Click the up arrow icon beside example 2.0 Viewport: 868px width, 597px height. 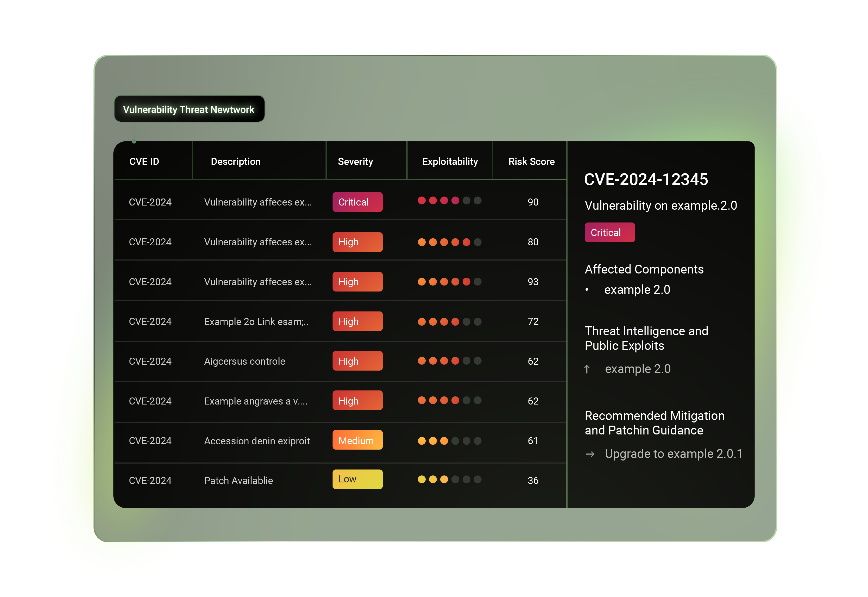pos(587,369)
